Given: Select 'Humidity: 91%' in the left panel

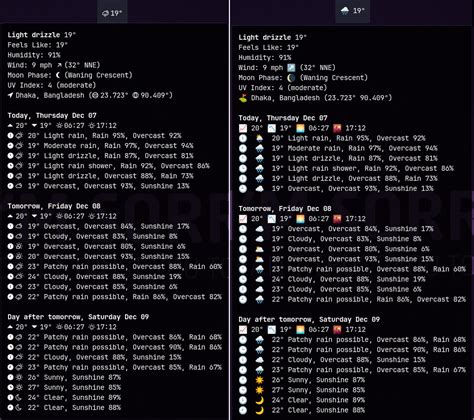Looking at the screenshot, I should tap(34, 55).
